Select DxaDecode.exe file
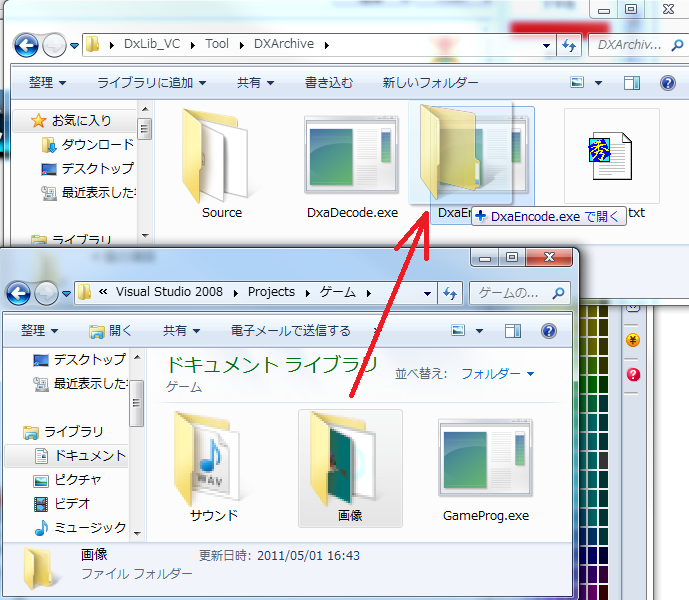 click(x=352, y=167)
